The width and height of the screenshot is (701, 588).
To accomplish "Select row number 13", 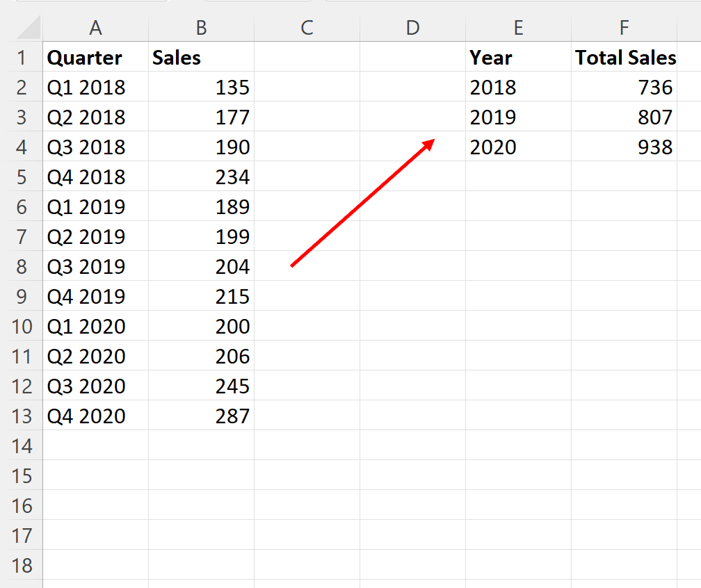I will click(23, 416).
